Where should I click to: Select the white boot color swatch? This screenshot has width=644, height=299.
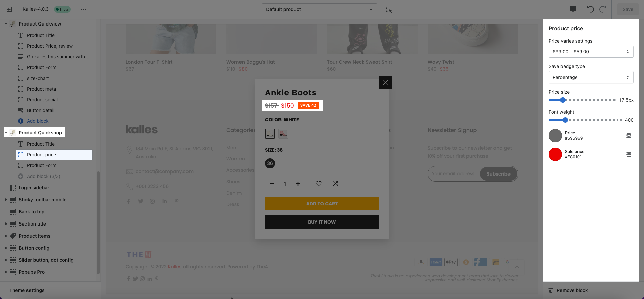pos(270,134)
